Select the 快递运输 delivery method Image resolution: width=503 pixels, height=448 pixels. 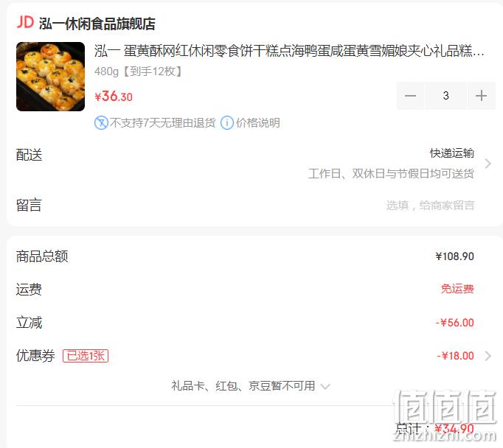(x=451, y=153)
